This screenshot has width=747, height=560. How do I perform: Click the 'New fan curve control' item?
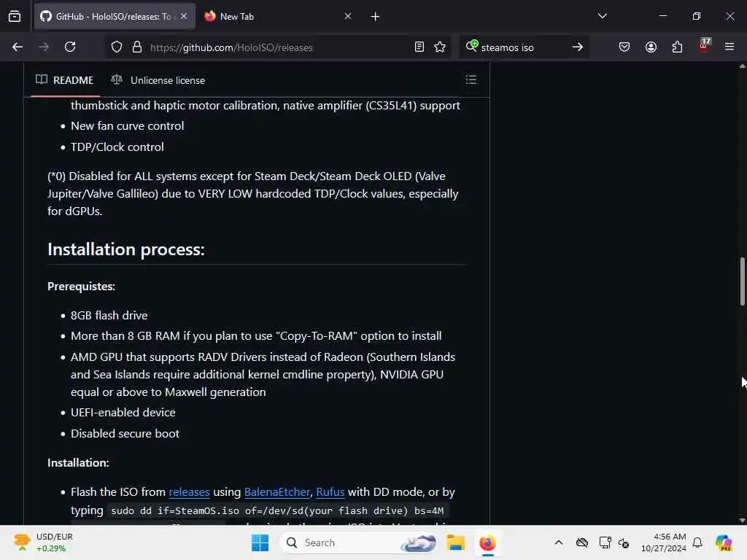(x=127, y=125)
